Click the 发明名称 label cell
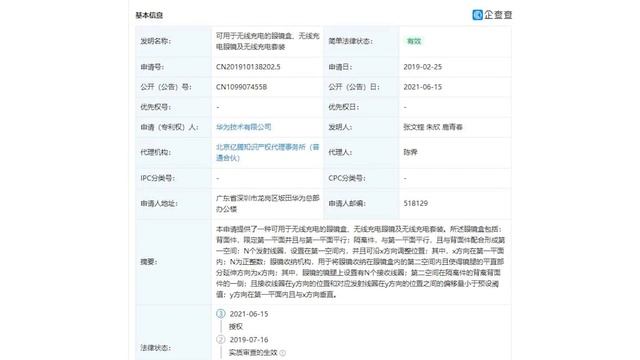 [x=173, y=41]
